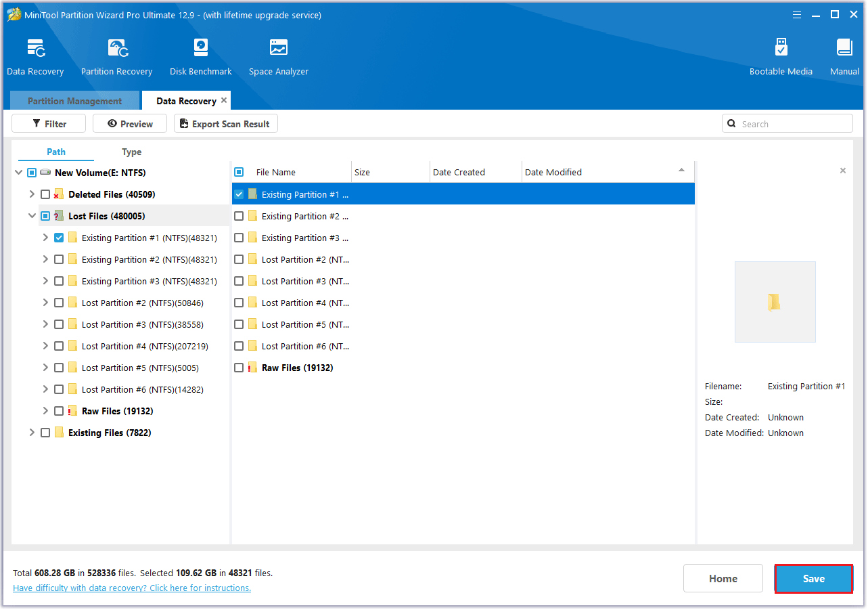Check Lost Partition #3 checkbox in file list
The image size is (868, 610).
(x=239, y=281)
